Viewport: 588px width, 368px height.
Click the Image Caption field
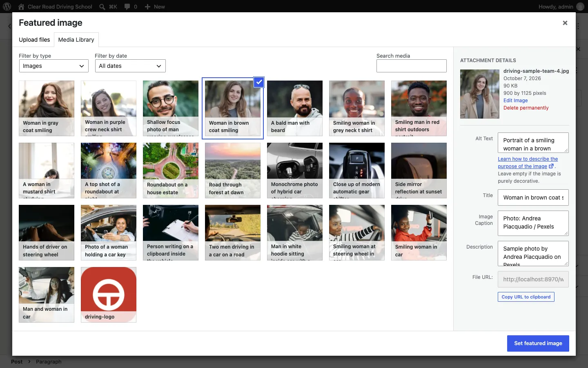click(x=533, y=223)
